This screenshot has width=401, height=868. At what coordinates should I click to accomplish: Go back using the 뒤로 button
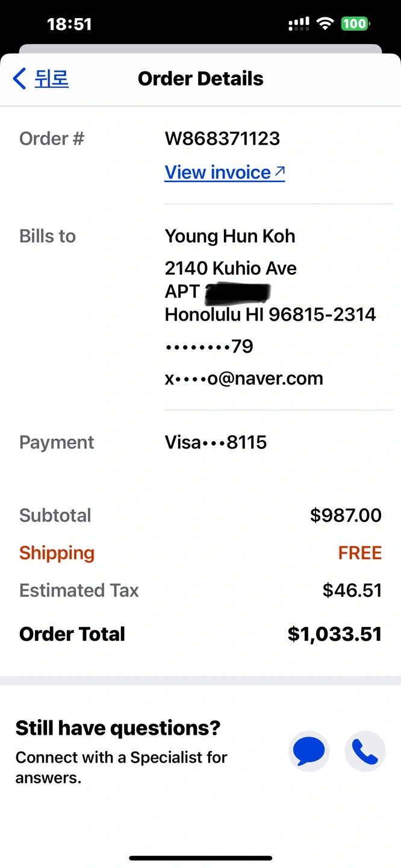(51, 78)
